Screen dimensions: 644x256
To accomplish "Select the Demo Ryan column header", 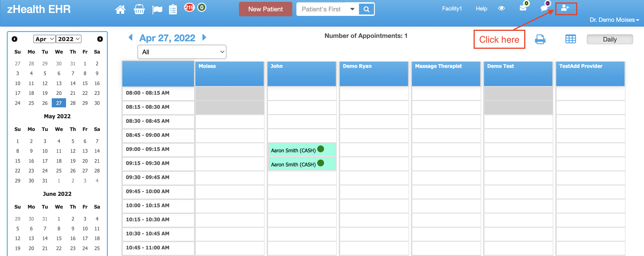I will (x=374, y=74).
